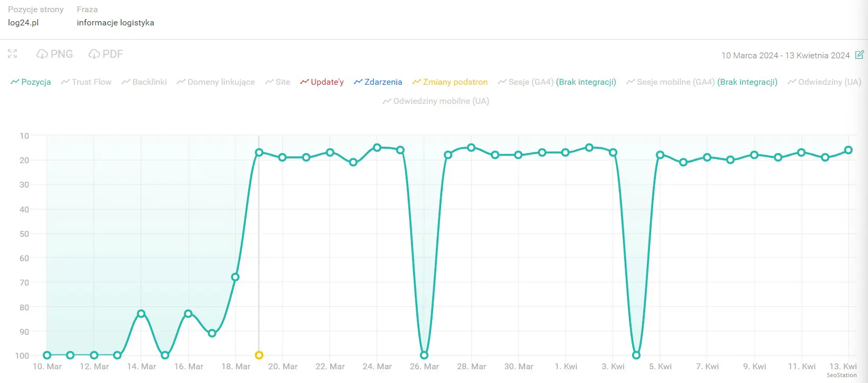Image resolution: width=868 pixels, height=383 pixels.
Task: Click the 100 y-axis label
Action: (22, 355)
